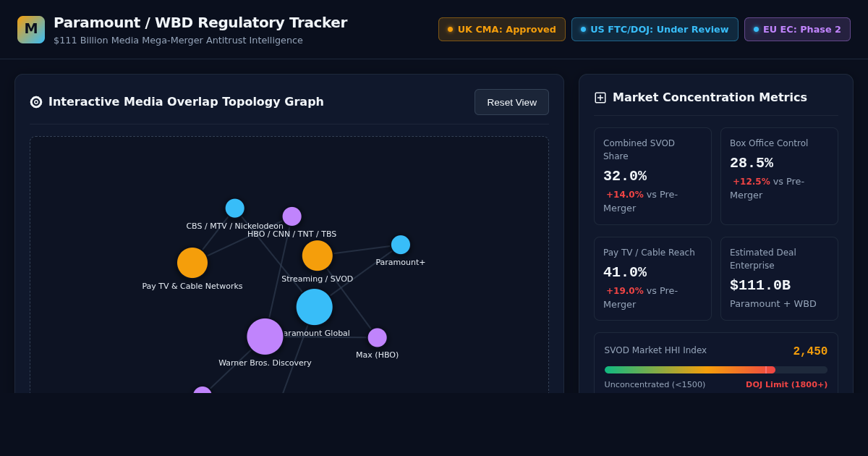Click the Pay TV / Cable Reach card

pos(652,279)
